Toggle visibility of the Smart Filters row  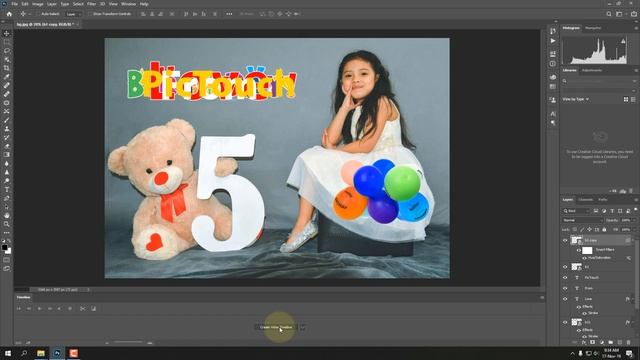pyautogui.click(x=578, y=250)
